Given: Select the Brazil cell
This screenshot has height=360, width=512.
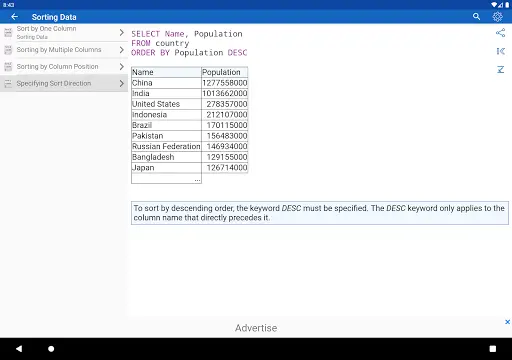Looking at the screenshot, I should 166,125.
